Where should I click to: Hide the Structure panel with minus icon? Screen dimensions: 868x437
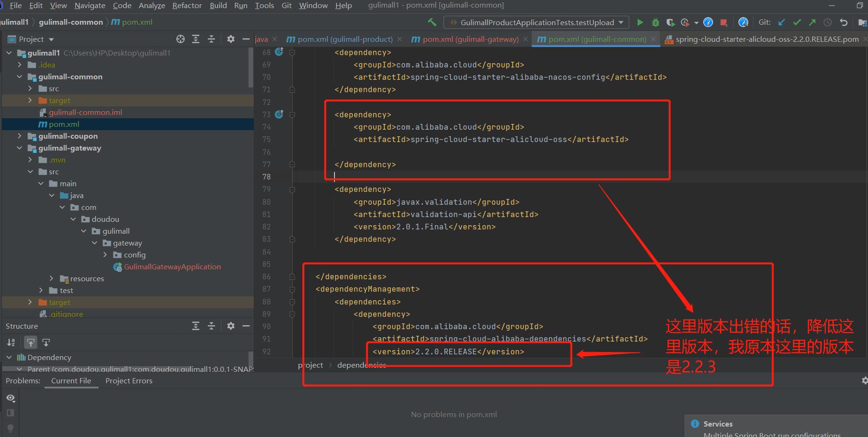click(x=246, y=326)
